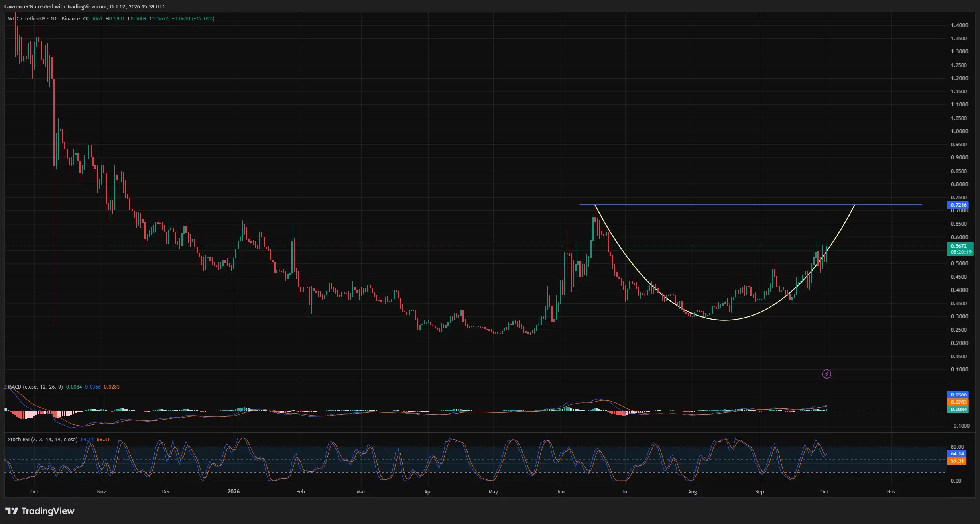Click the MACD (close, 12, 26, 9) legend
Viewport: 980px width, 524px height.
[35, 387]
